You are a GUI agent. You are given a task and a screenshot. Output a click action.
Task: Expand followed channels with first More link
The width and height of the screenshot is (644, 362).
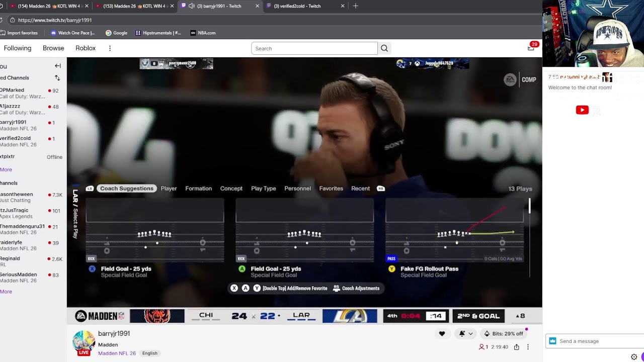point(6,169)
